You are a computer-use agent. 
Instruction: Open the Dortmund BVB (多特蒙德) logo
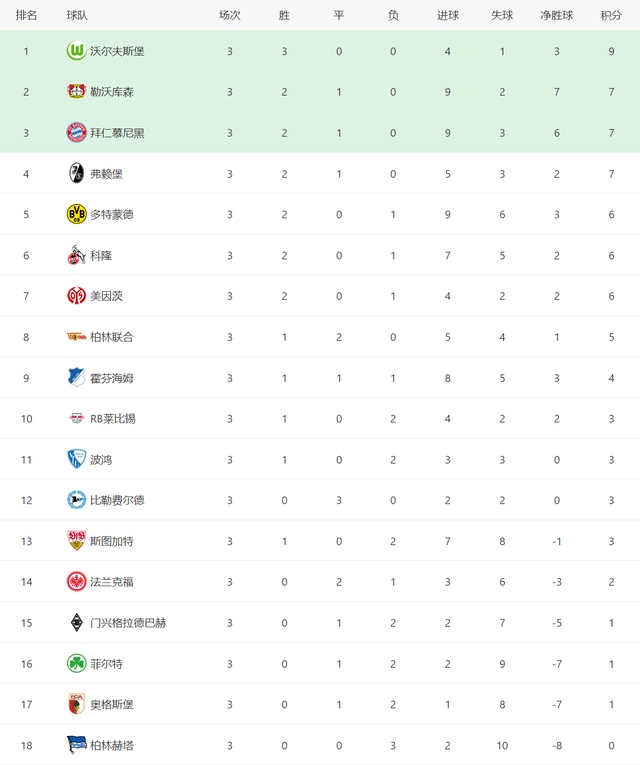coord(76,214)
